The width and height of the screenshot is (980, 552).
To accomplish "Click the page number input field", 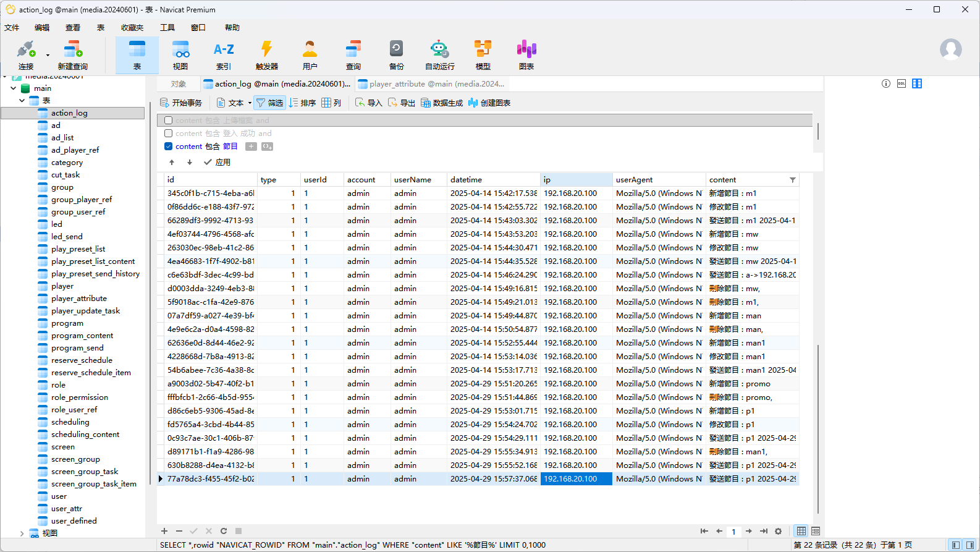I will click(x=734, y=531).
